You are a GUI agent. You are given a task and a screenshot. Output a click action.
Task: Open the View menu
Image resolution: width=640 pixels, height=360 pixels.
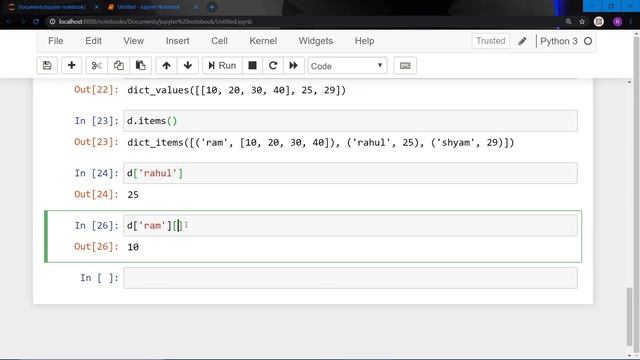(133, 41)
